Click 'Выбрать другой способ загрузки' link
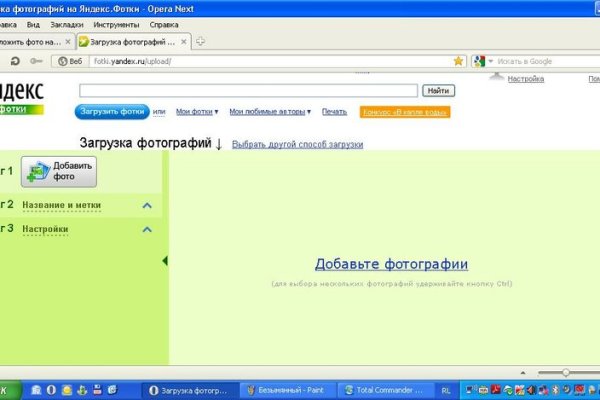This screenshot has width=600, height=400. click(297, 145)
